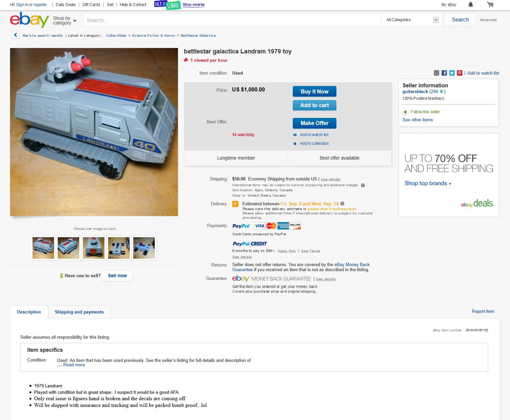Expand the Shop by category dropdown
510x420 pixels.
[x=65, y=20]
